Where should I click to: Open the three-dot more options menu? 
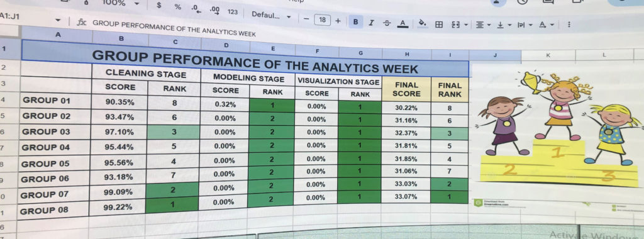click(x=569, y=25)
